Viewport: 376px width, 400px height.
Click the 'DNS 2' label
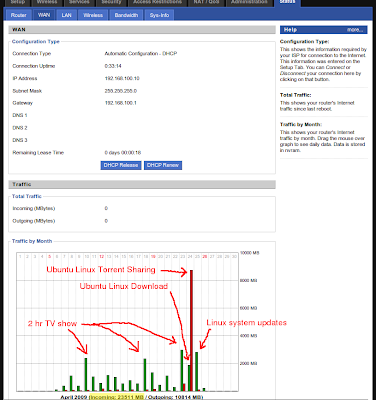[x=20, y=128]
